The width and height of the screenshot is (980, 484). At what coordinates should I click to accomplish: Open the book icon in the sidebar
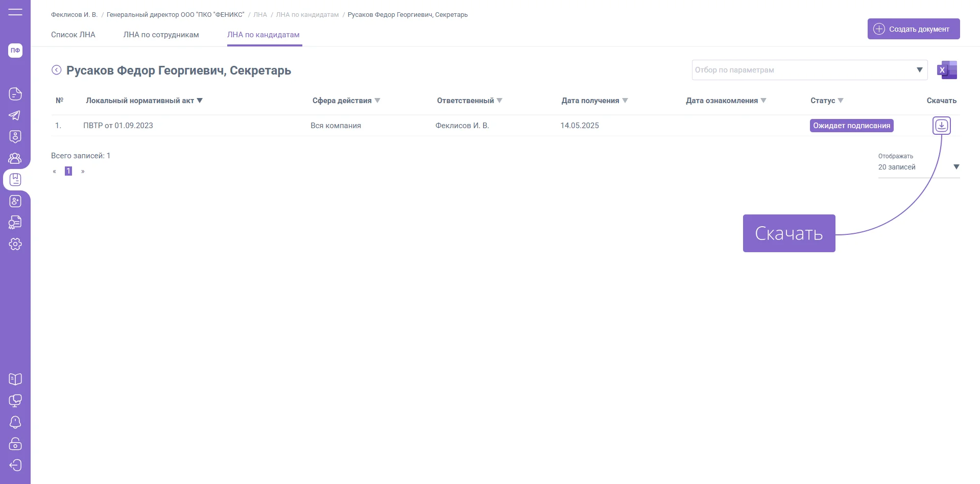(15, 379)
